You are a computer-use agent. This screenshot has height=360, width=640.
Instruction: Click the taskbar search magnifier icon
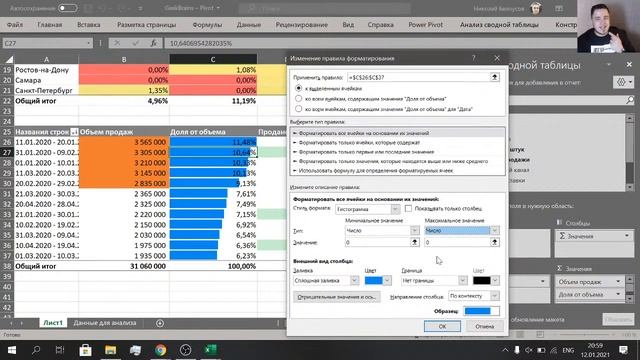pos(36,350)
